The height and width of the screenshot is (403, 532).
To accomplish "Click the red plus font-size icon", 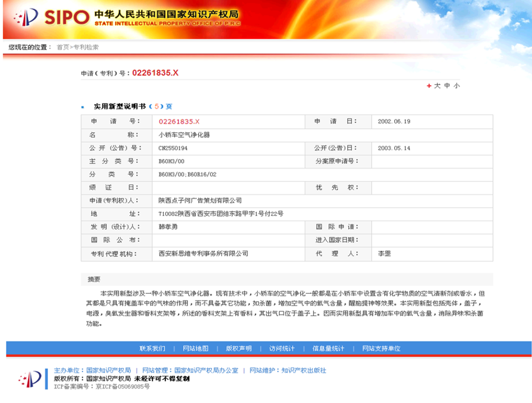I will point(429,86).
